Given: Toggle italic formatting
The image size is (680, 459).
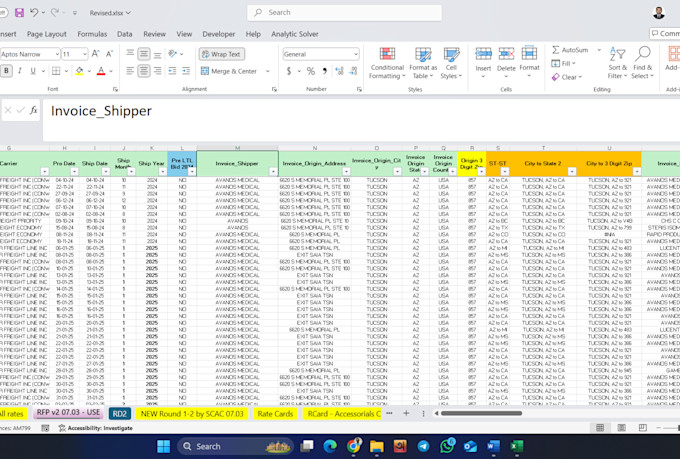Looking at the screenshot, I should (x=20, y=71).
